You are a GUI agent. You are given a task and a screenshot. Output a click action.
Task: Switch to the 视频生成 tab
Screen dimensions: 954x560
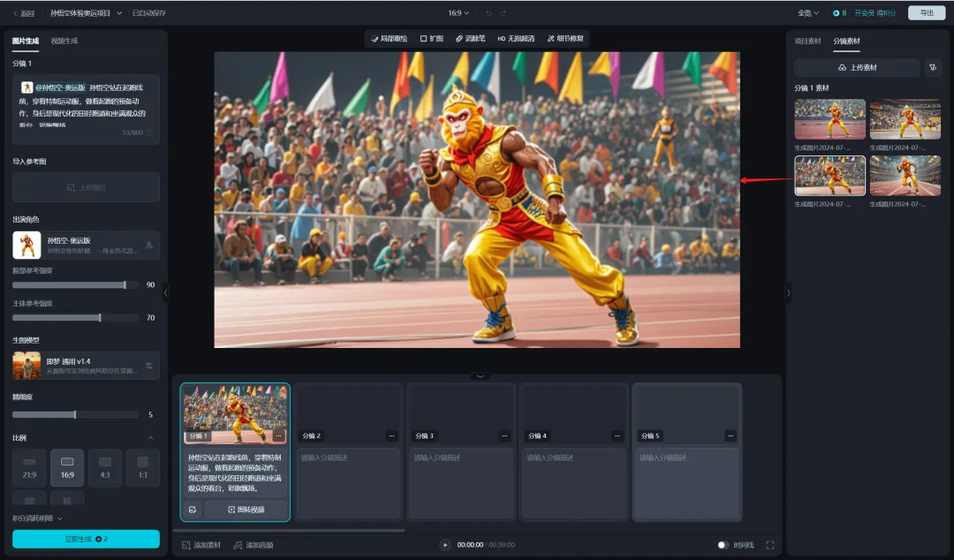(64, 41)
